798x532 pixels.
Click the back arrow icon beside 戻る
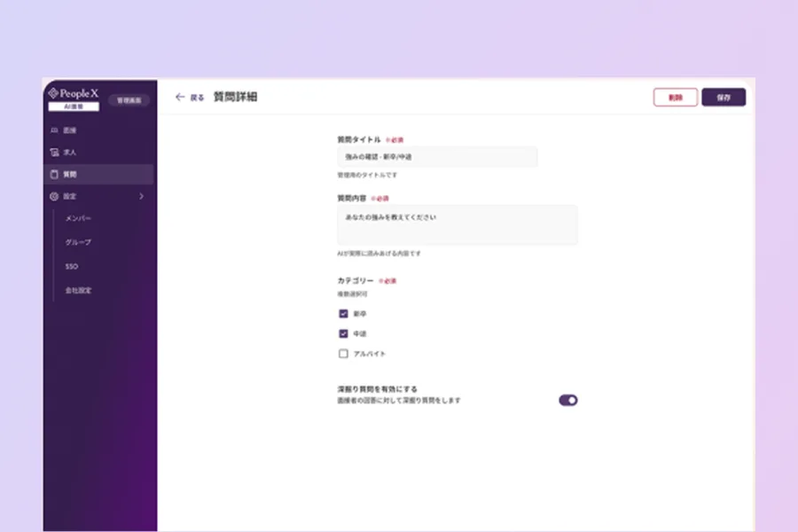(180, 97)
